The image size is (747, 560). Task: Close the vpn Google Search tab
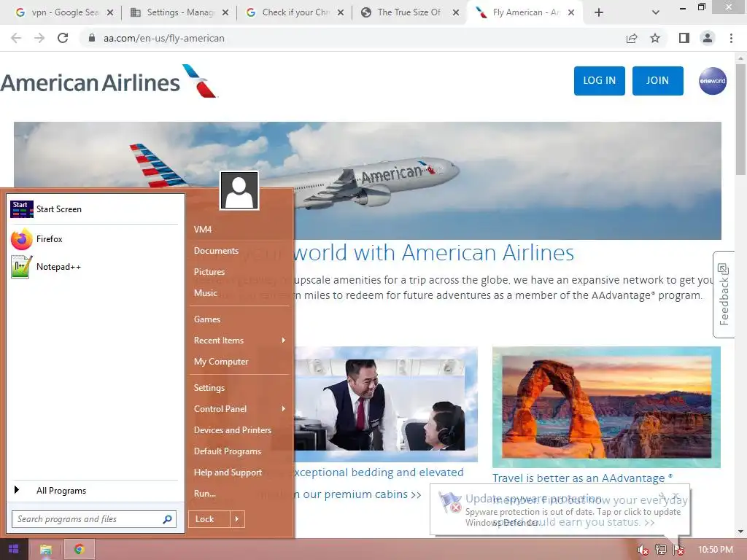(110, 12)
